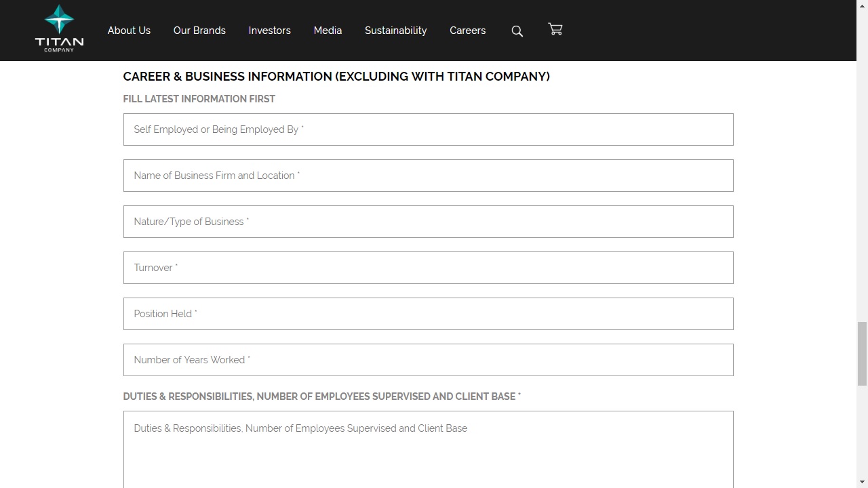The height and width of the screenshot is (488, 868).
Task: Click the scrollbar track below the thumb
Action: pyautogui.click(x=862, y=434)
